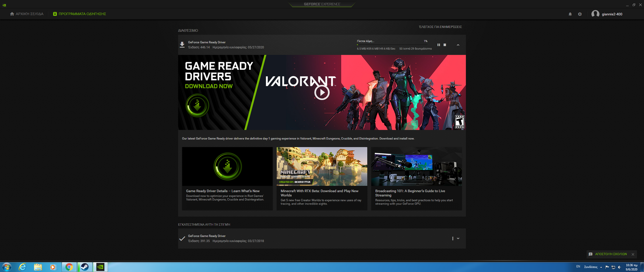Collapse the available driver details chevron
This screenshot has width=644, height=272.
click(458, 45)
